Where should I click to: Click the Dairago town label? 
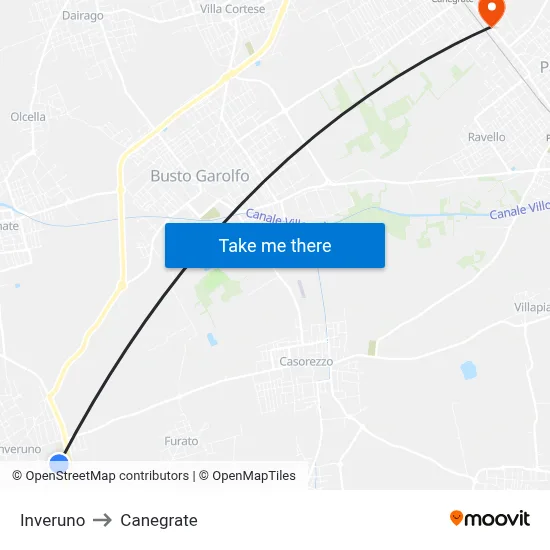click(x=83, y=15)
